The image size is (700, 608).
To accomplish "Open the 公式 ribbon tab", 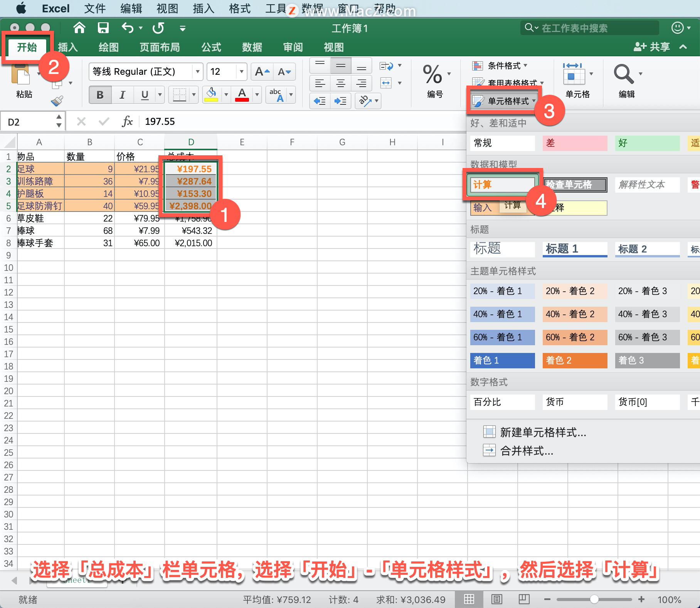I will pyautogui.click(x=211, y=47).
